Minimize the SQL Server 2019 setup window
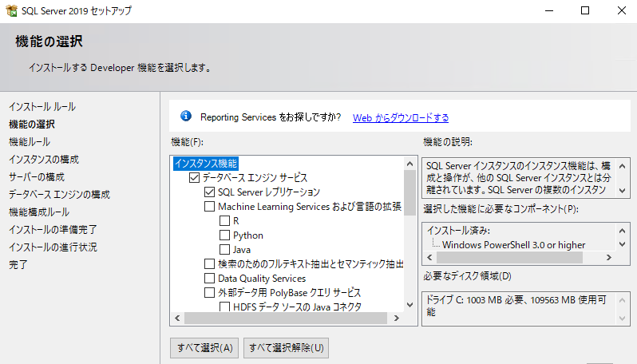637x364 pixels. (549, 10)
